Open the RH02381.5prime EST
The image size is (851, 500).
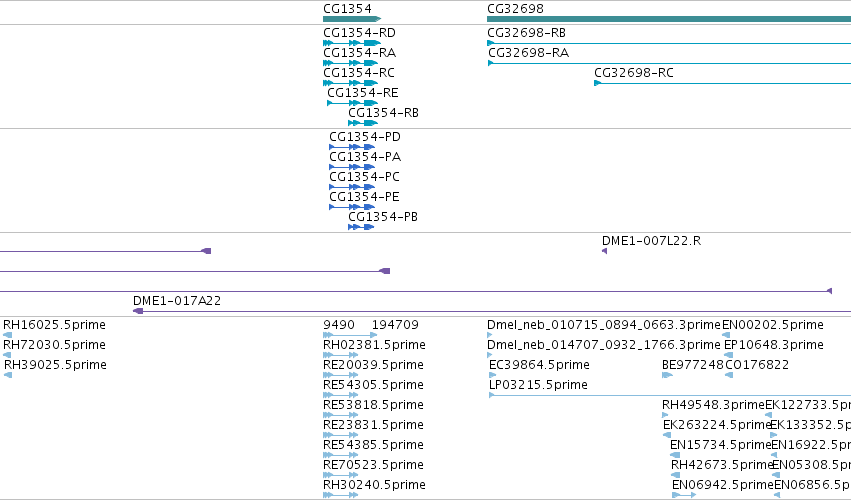(x=340, y=355)
